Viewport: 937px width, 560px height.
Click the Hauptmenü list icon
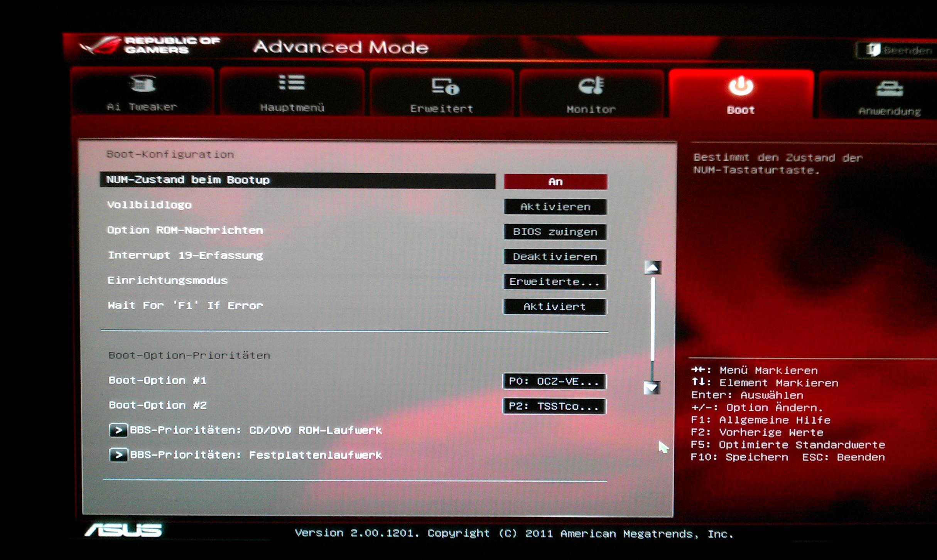click(292, 83)
